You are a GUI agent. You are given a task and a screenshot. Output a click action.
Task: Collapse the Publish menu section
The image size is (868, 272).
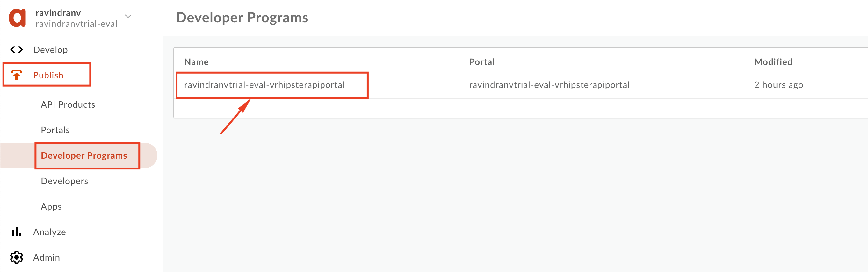coord(48,75)
